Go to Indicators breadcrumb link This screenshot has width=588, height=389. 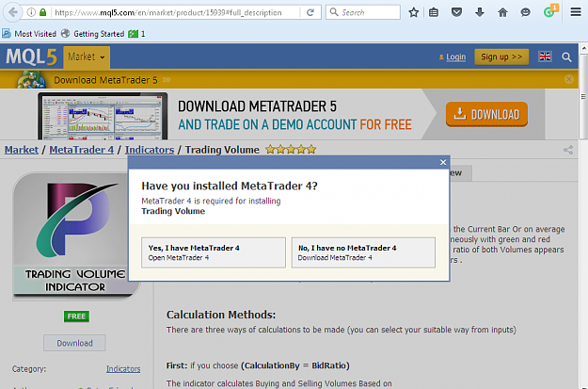point(150,150)
